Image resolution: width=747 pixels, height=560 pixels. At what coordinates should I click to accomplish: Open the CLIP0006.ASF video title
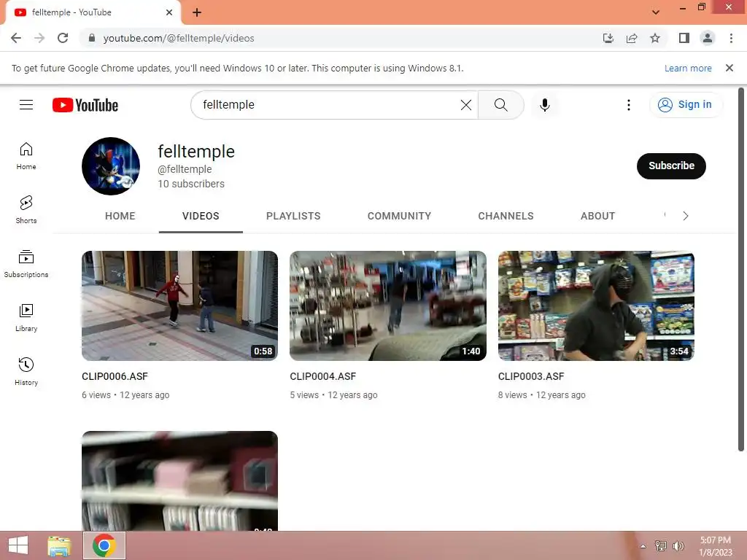(x=115, y=376)
